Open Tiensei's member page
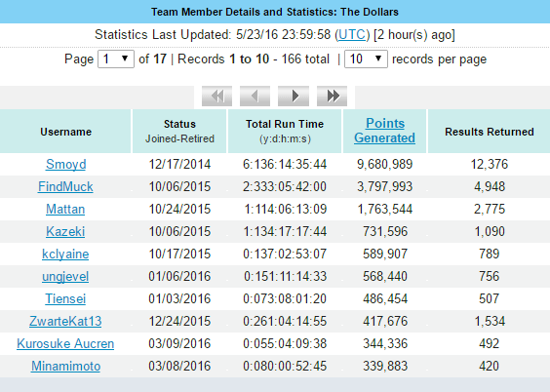 pyautogui.click(x=65, y=298)
